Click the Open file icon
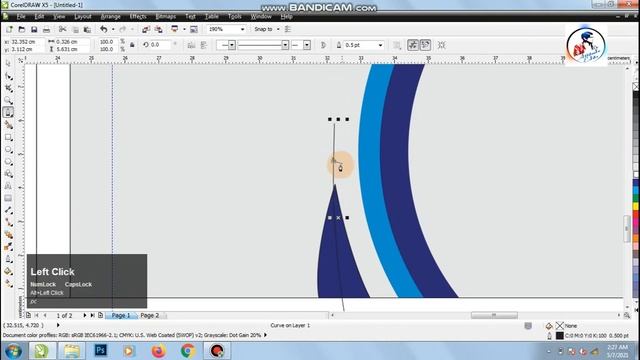Image resolution: width=640 pixels, height=360 pixels. click(22, 29)
